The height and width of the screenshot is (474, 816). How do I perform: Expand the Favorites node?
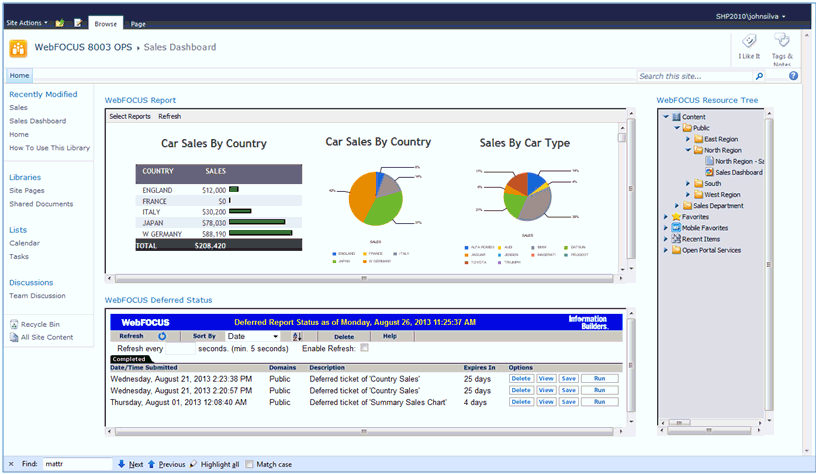(666, 216)
